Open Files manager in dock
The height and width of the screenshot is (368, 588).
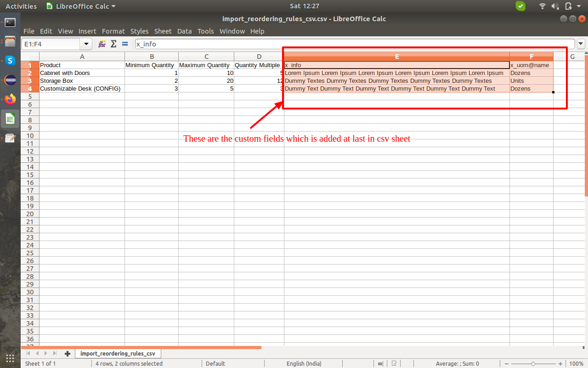[x=10, y=41]
